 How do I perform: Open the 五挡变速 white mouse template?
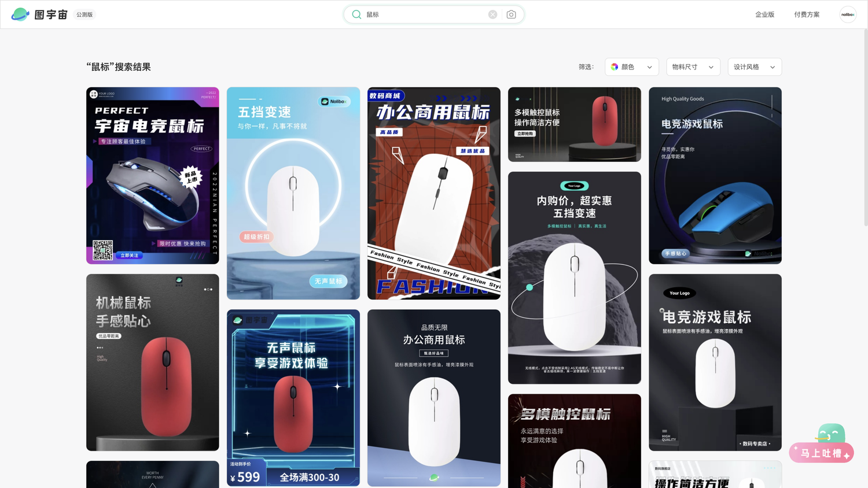click(293, 193)
